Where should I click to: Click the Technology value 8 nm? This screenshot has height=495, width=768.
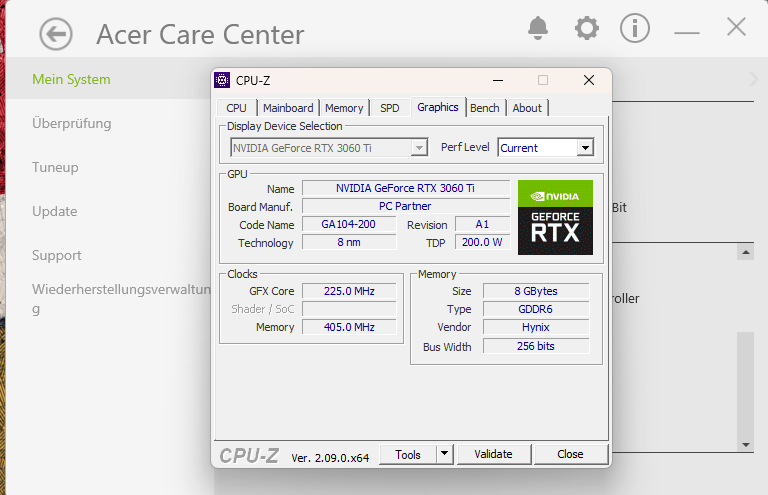click(x=349, y=242)
